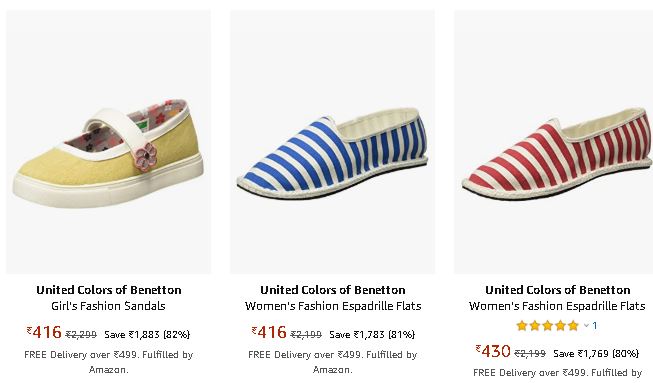Open the blue striped espadrille image
This screenshot has height=383, width=653.
(332, 142)
